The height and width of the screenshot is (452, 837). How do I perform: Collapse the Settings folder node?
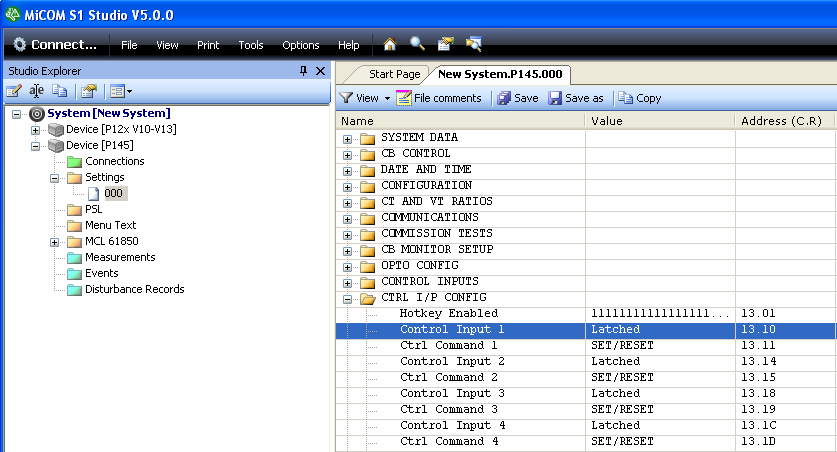point(54,178)
